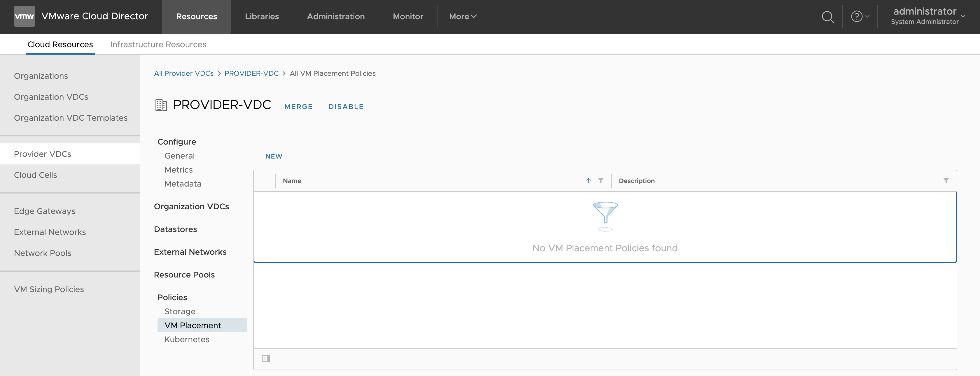Viewport: 980px width, 376px height.
Task: Go to All Provider VDCs breadcrumb
Action: pos(183,73)
